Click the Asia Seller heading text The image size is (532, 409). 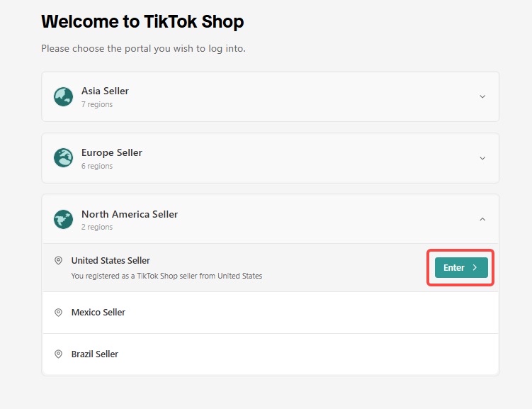[105, 91]
